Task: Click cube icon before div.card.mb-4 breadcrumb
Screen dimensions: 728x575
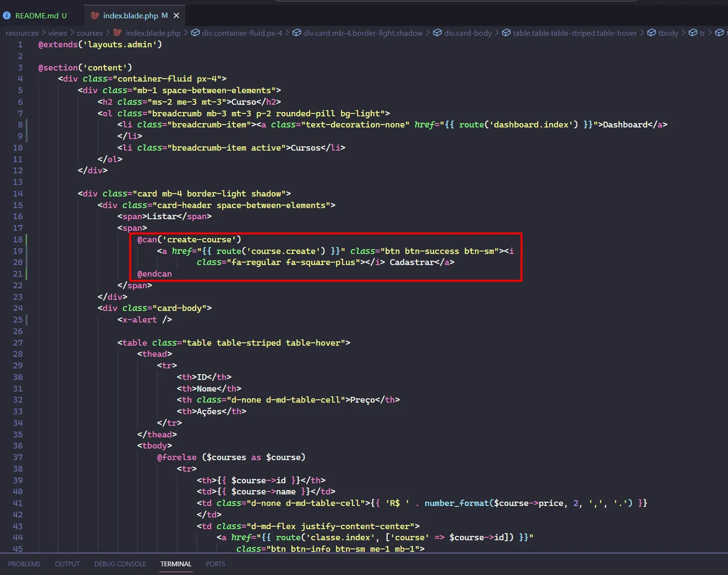Action: point(296,33)
